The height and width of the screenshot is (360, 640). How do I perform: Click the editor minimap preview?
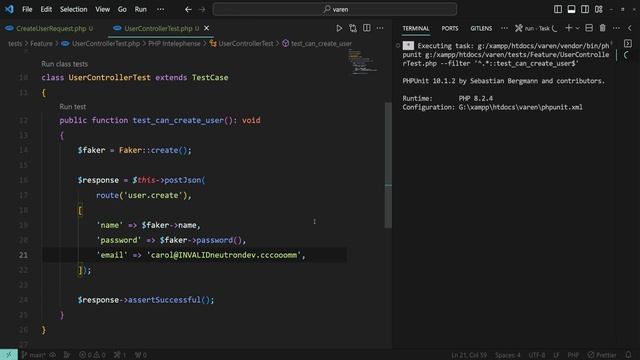pyautogui.click(x=363, y=62)
